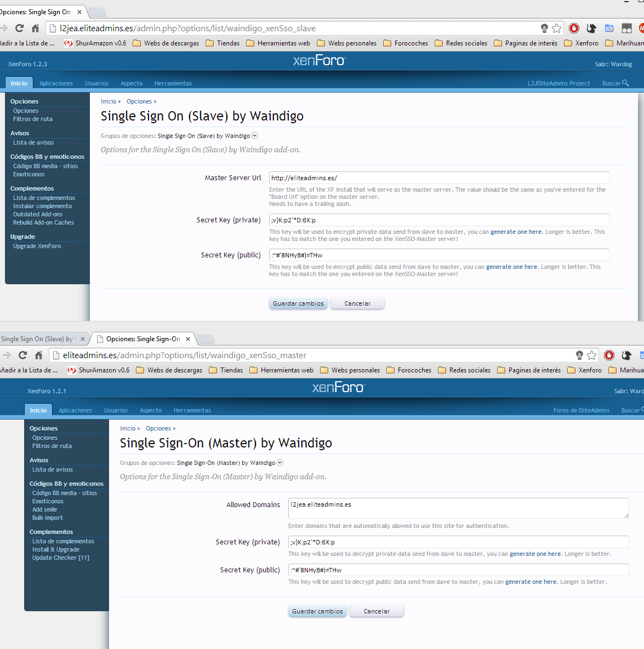Click the red Adblock icon in the master window

pos(609,355)
